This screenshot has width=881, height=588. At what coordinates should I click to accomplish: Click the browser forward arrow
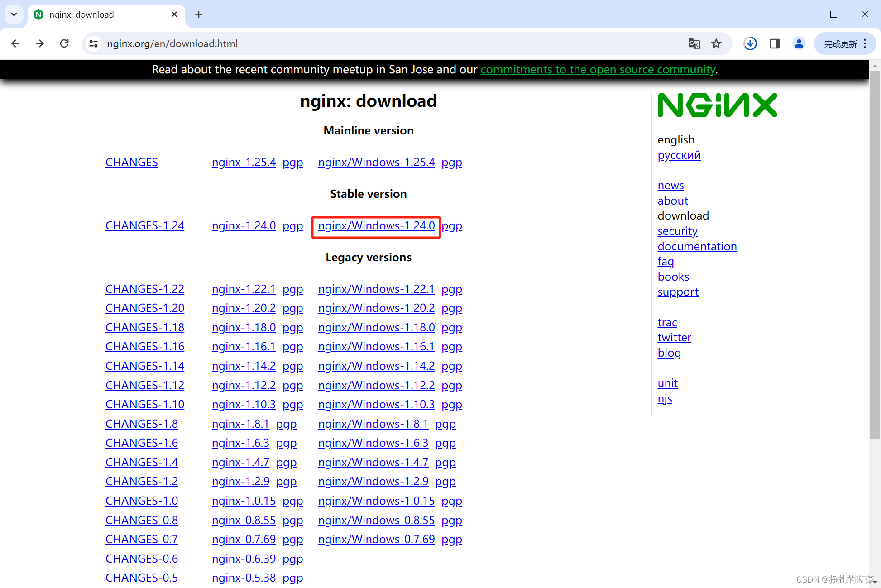40,43
